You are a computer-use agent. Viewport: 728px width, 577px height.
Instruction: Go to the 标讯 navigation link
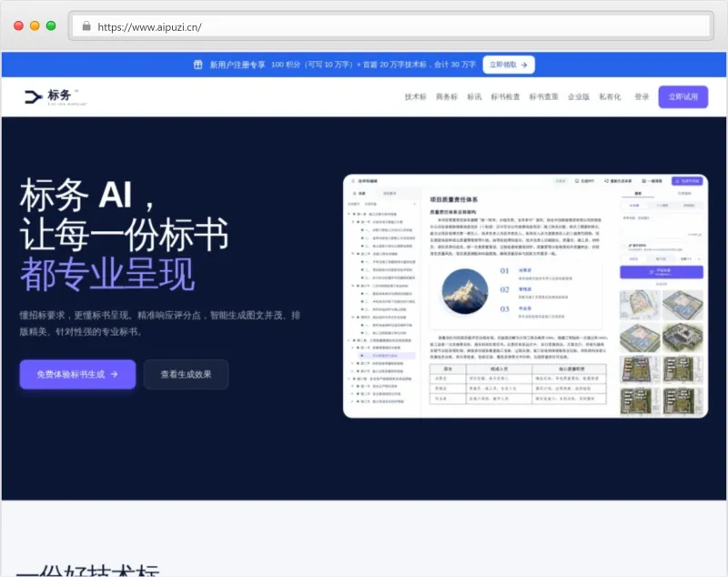[474, 96]
